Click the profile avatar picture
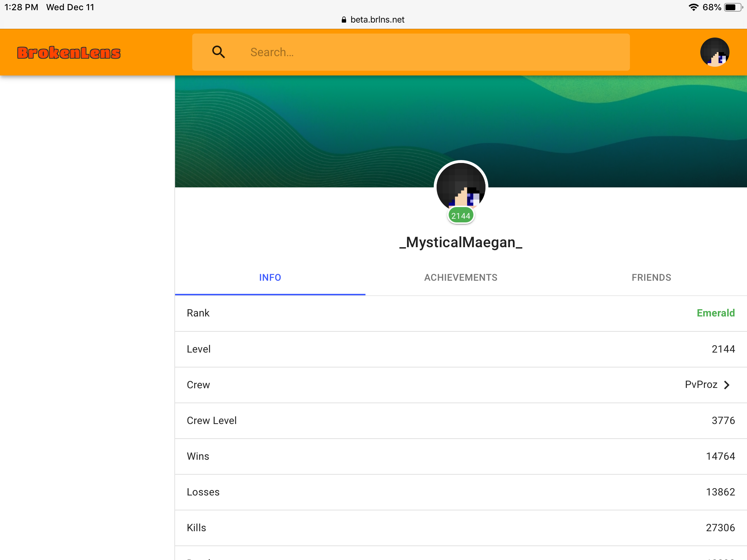This screenshot has height=560, width=747. click(461, 187)
